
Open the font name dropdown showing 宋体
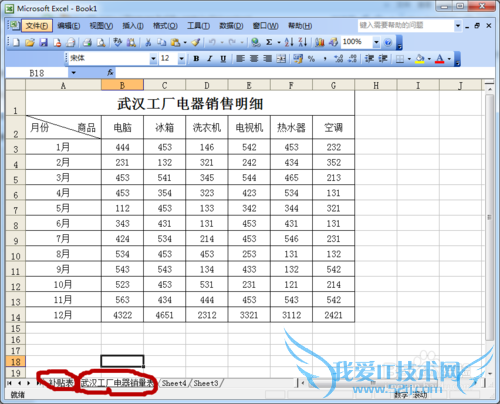[153, 59]
